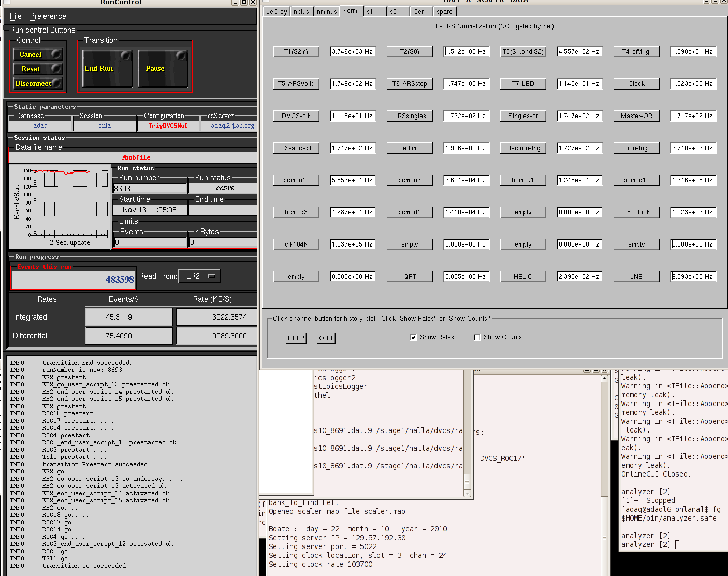728x576 pixels.
Task: Pause the current run
Action: click(163, 68)
